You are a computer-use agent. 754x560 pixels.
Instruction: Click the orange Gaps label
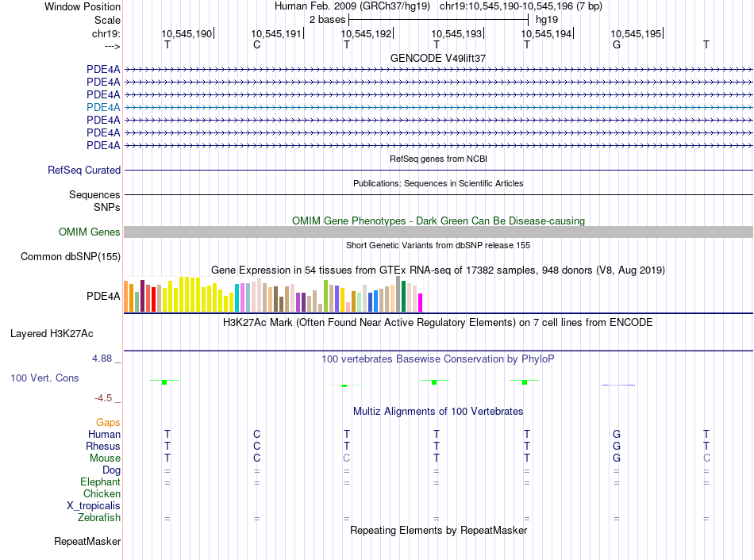click(x=108, y=423)
